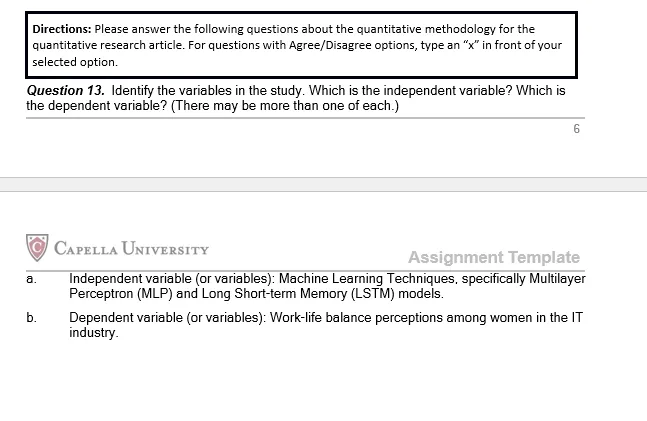The width and height of the screenshot is (647, 421).
Task: Click page number 6 in footer
Action: click(576, 129)
